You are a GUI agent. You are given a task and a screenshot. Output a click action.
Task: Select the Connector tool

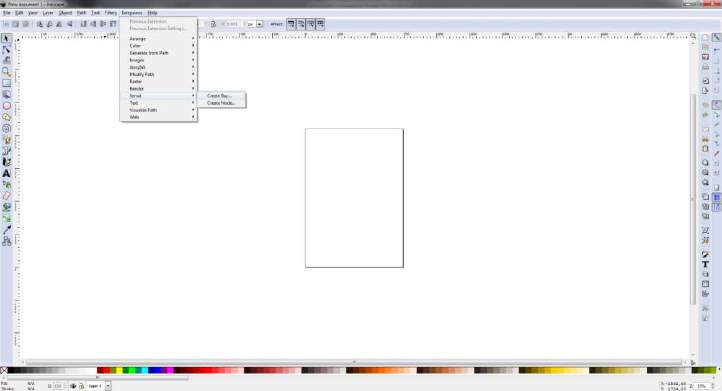pos(6,241)
